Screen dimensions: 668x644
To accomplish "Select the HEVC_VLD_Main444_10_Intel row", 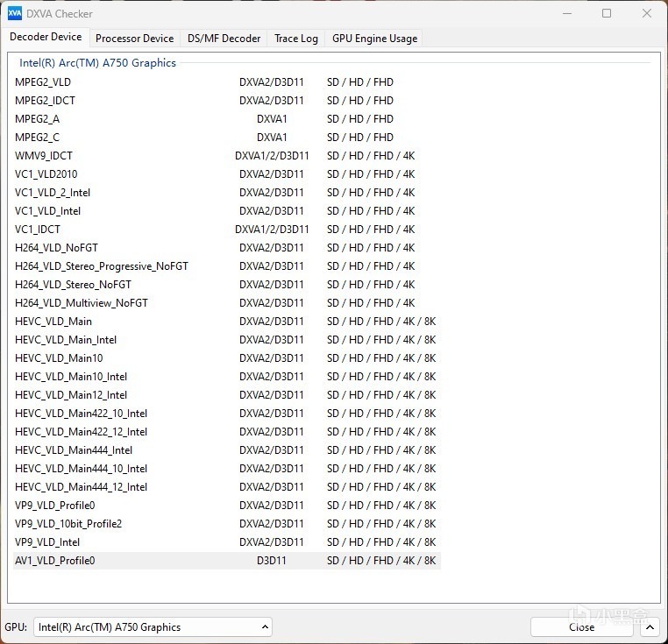I will [x=227, y=469].
